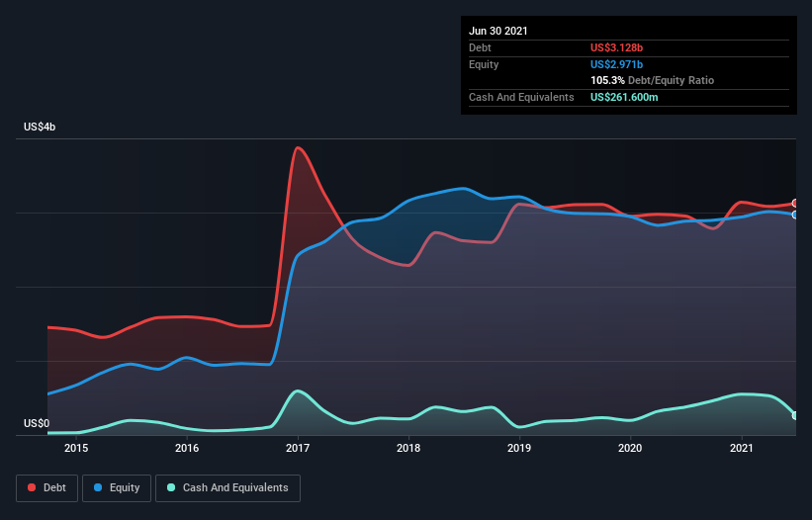Click the Jun 30 2021 tooltip date

coord(498,31)
